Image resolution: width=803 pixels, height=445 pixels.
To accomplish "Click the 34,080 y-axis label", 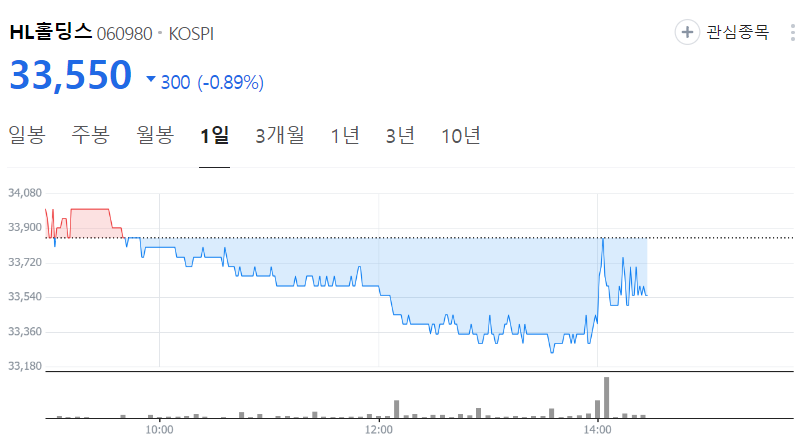I will pos(25,193).
